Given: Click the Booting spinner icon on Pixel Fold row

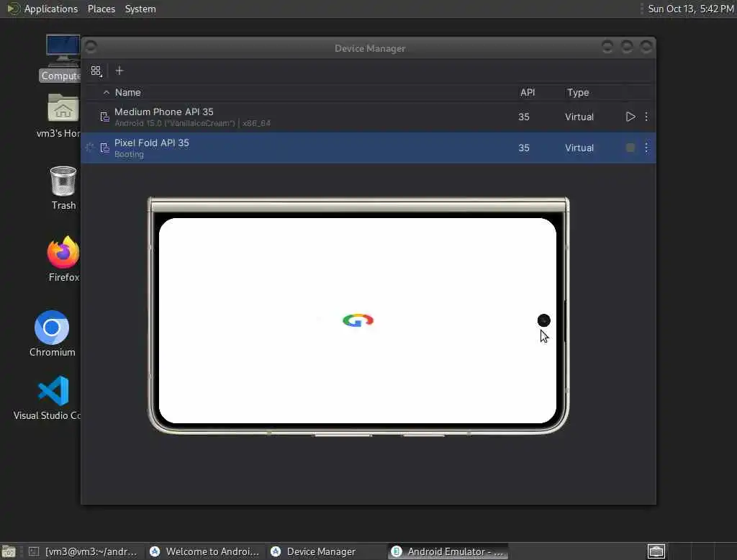Looking at the screenshot, I should tap(89, 148).
